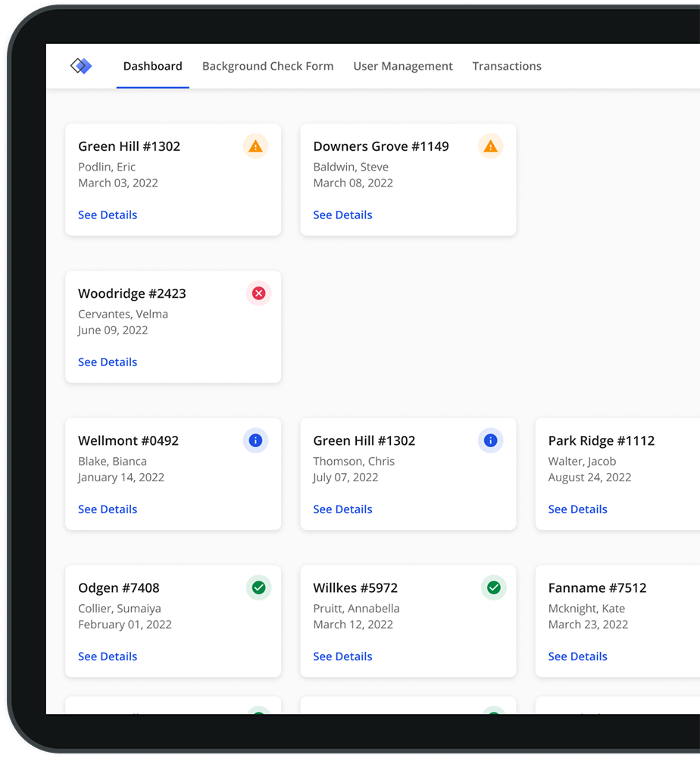Viewport: 700px width, 758px height.
Task: Click the date August 24, 2022
Action: coord(590,477)
